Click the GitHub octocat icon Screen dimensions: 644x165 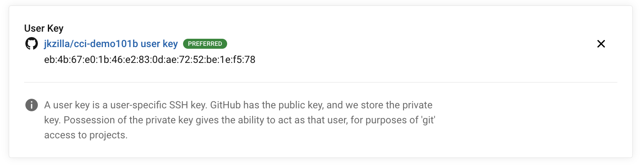point(32,44)
